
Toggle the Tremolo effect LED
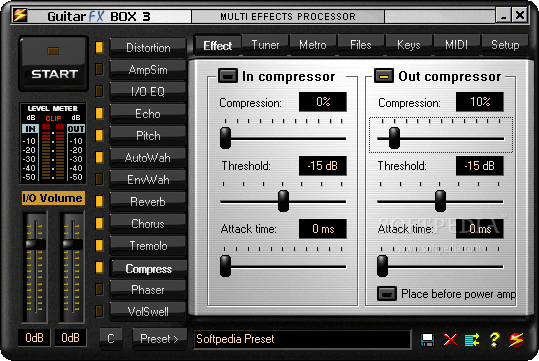click(99, 245)
